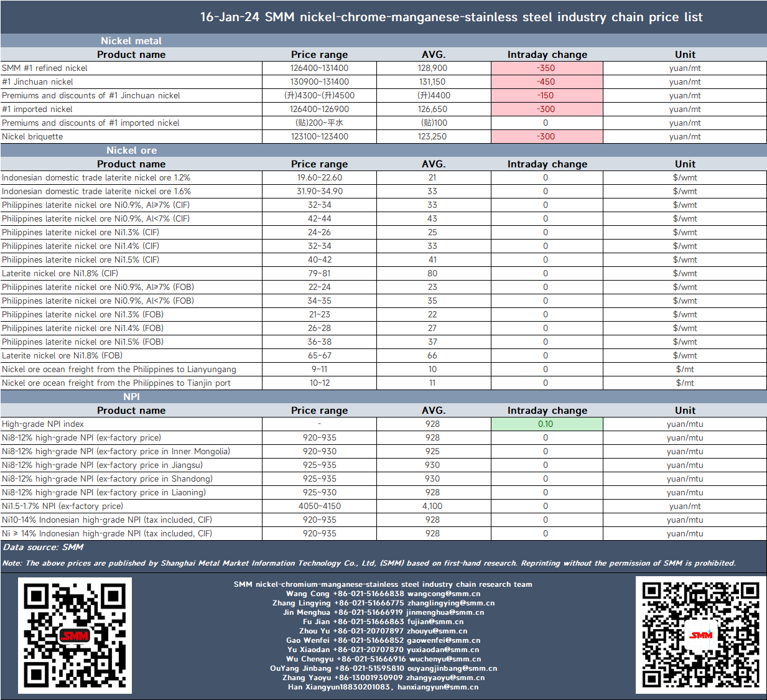Image resolution: width=767 pixels, height=700 pixels.
Task: Select the -150 intraday change cell
Action: [547, 95]
